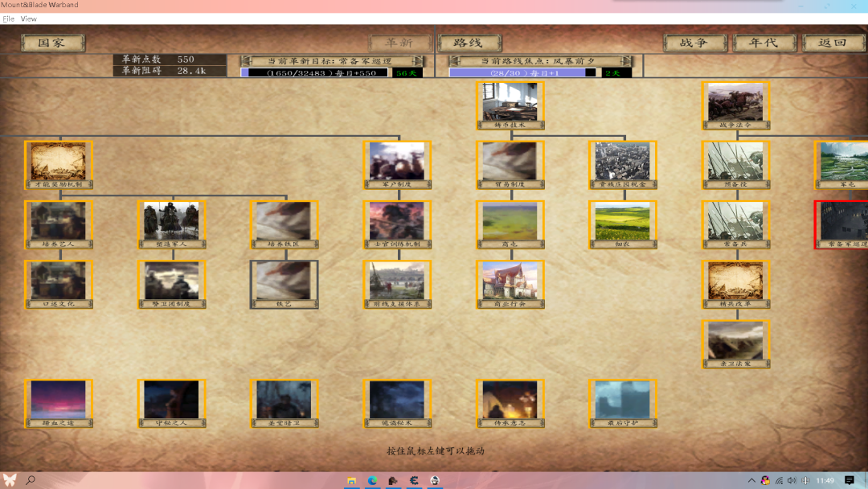Screen dimensions: 868x489
Task: Click right arrow of 当前路线焦点 selector
Action: pyautogui.click(x=626, y=61)
